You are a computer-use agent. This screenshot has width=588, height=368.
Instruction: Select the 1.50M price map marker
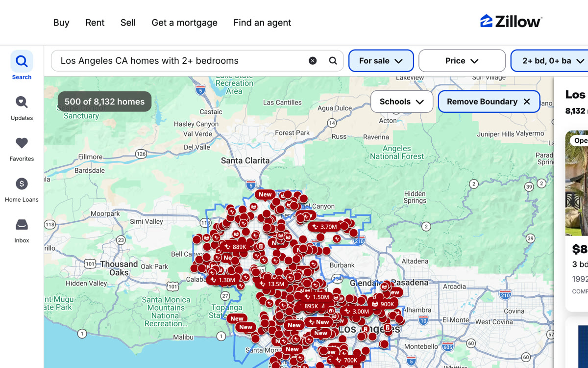pos(316,297)
